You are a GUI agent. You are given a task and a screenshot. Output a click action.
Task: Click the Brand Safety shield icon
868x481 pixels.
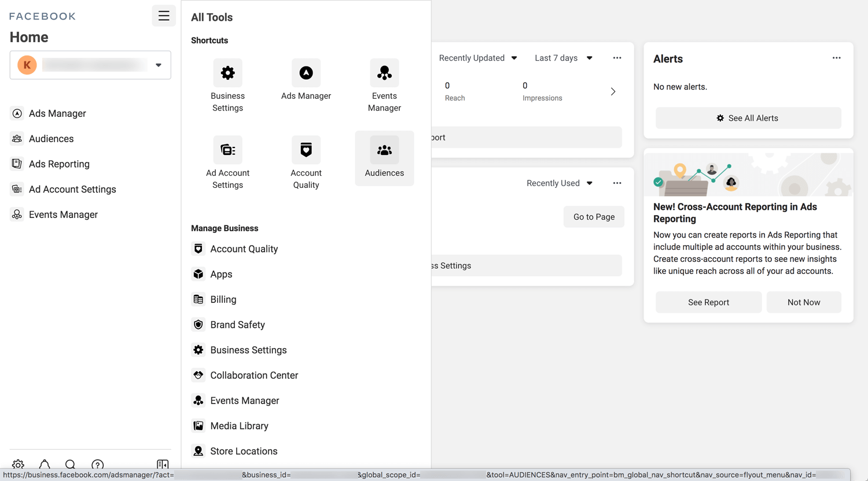click(x=198, y=324)
